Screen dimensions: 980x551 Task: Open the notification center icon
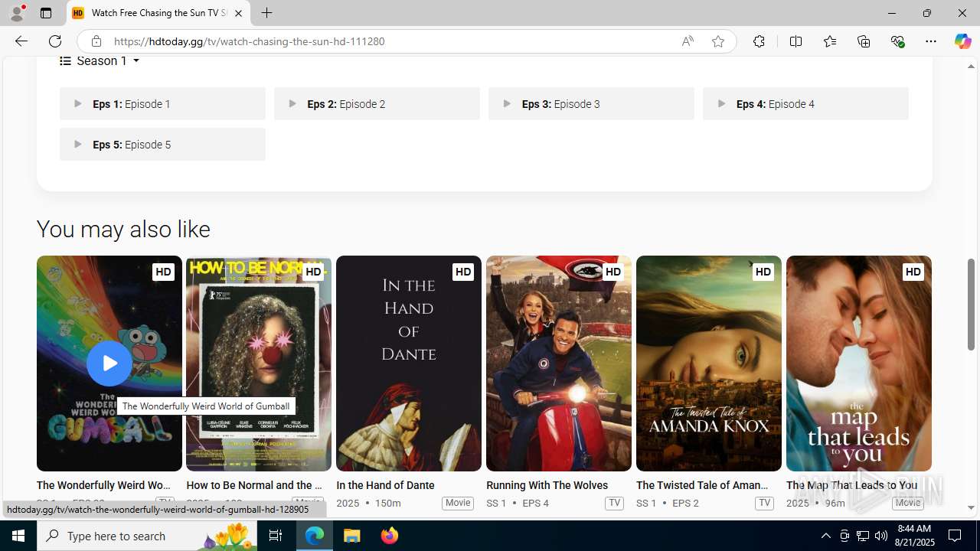[955, 536]
